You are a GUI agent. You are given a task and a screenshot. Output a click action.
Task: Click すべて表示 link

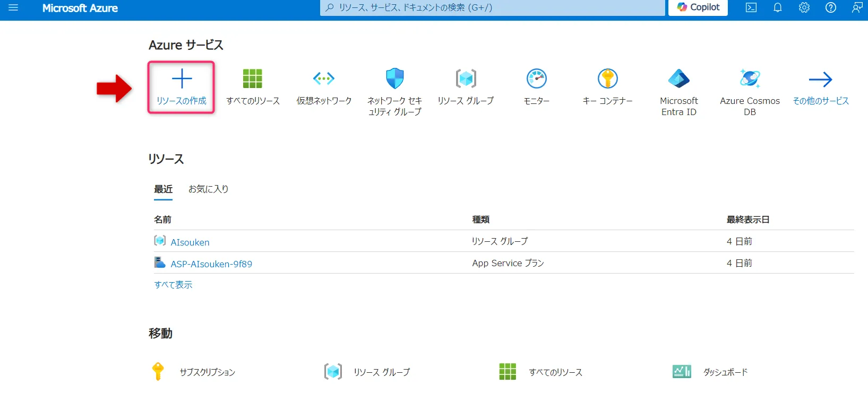click(x=173, y=285)
